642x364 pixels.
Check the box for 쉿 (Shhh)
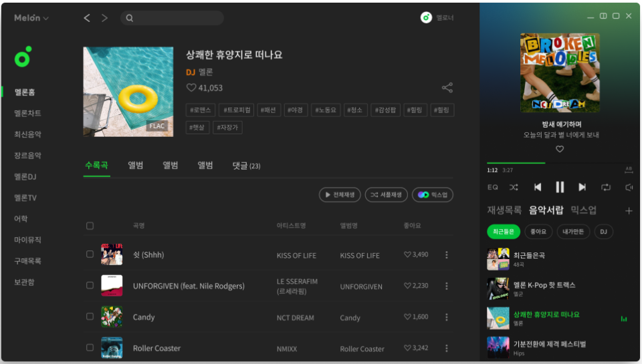pyautogui.click(x=90, y=254)
